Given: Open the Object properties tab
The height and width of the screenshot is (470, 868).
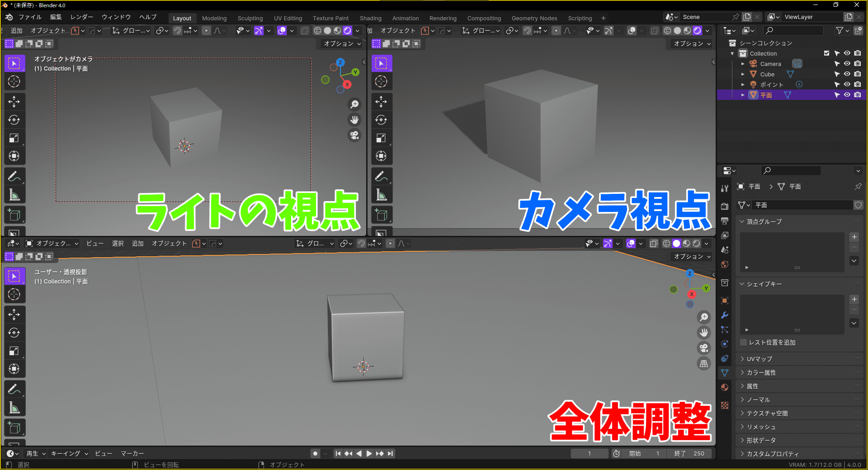Looking at the screenshot, I should (x=725, y=301).
